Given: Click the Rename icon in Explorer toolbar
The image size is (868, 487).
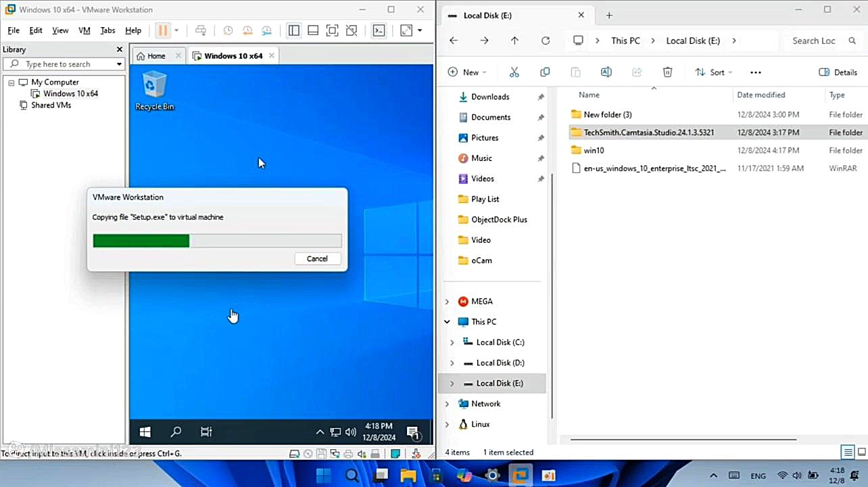Looking at the screenshot, I should click(x=606, y=72).
